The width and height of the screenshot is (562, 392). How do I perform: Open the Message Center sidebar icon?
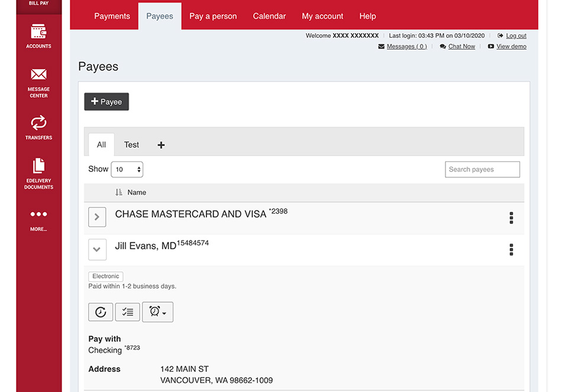38,82
